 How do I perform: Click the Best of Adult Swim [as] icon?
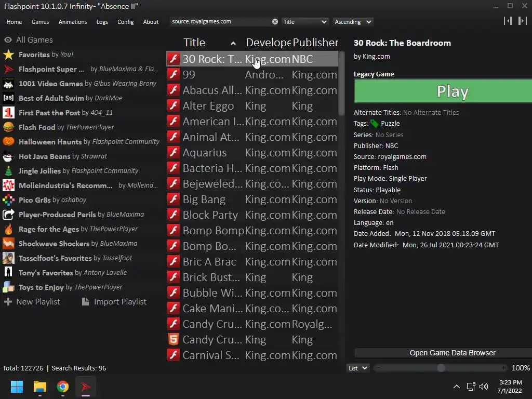pos(8,98)
